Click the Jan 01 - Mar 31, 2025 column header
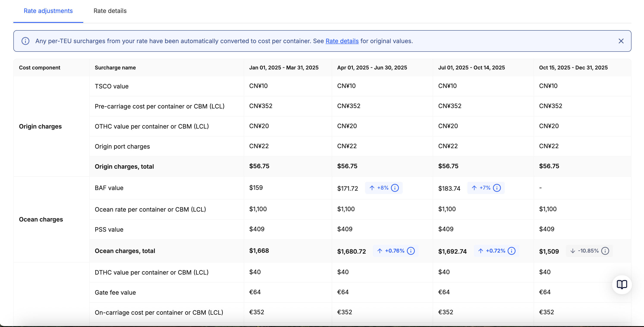The image size is (644, 327). pyautogui.click(x=283, y=68)
